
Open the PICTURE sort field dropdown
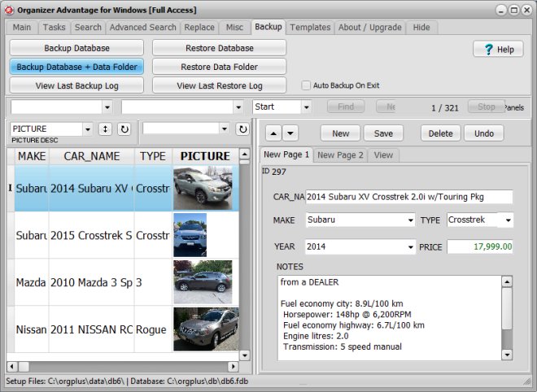click(88, 129)
